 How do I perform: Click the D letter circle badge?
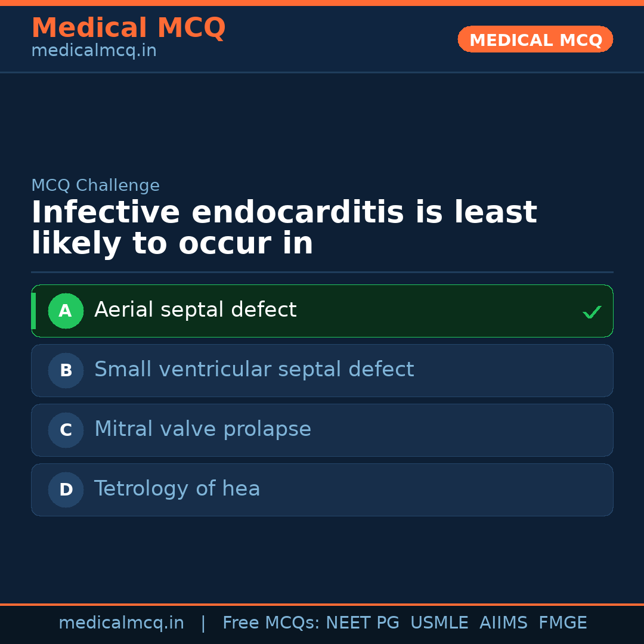pos(66,490)
